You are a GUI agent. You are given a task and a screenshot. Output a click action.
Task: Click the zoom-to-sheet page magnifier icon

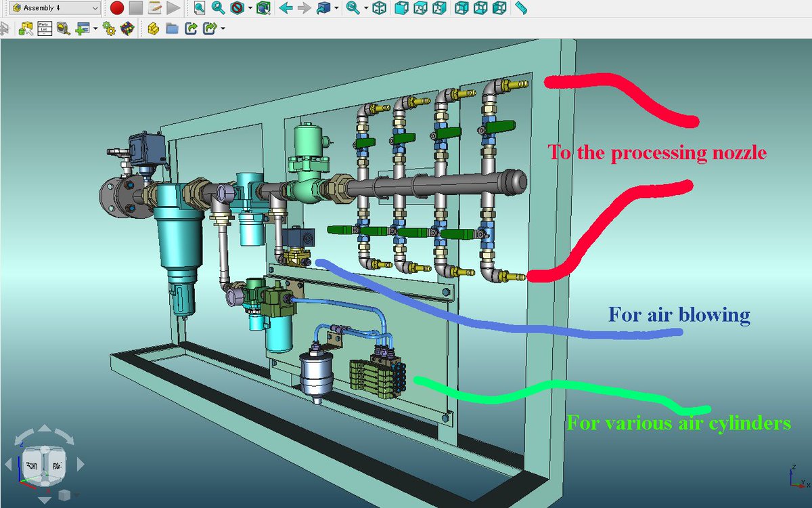[199, 8]
